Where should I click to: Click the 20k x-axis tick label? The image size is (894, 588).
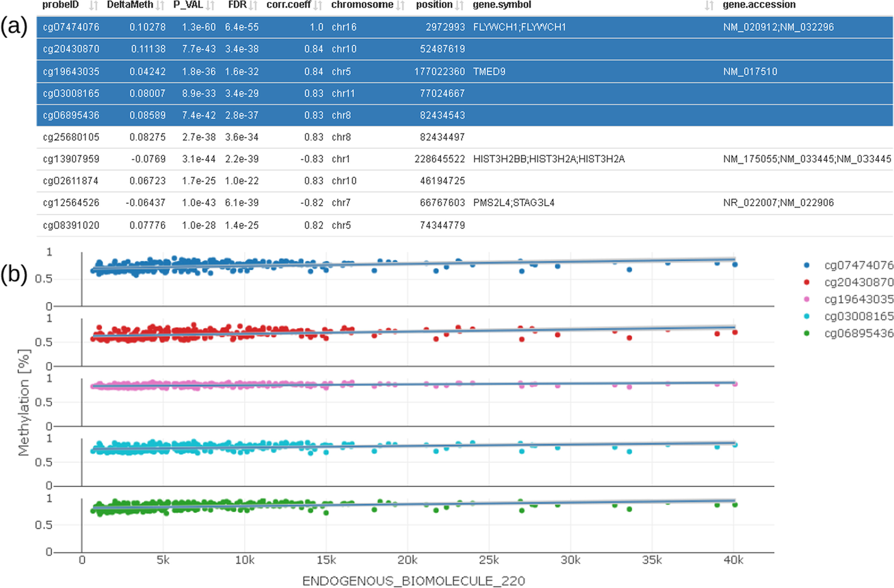(x=407, y=560)
